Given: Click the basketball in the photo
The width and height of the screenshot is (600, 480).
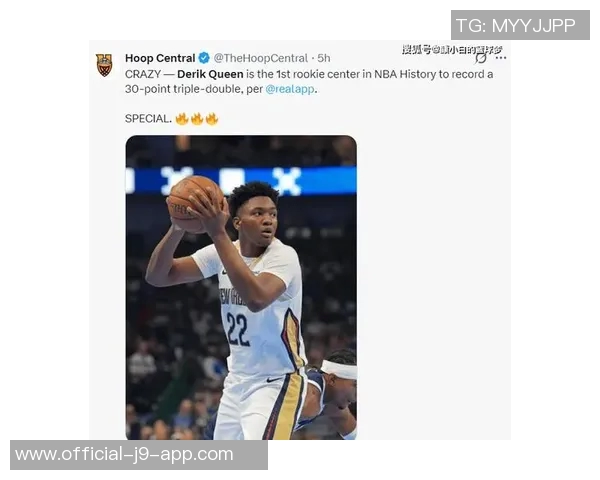Looking at the screenshot, I should point(193,203).
